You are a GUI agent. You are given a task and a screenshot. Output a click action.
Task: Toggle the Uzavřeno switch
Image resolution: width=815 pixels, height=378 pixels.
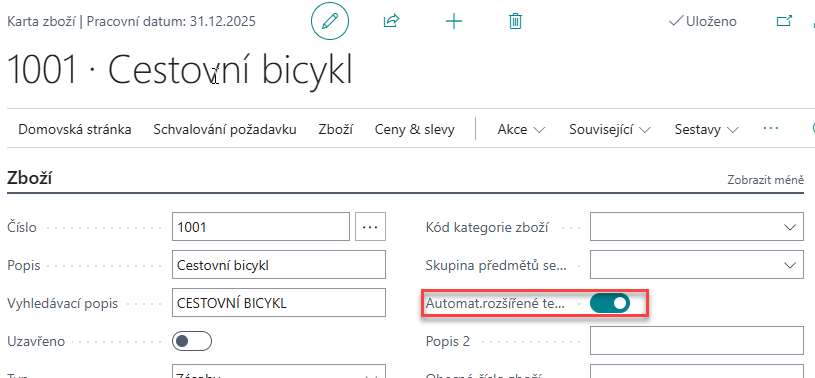click(x=192, y=341)
